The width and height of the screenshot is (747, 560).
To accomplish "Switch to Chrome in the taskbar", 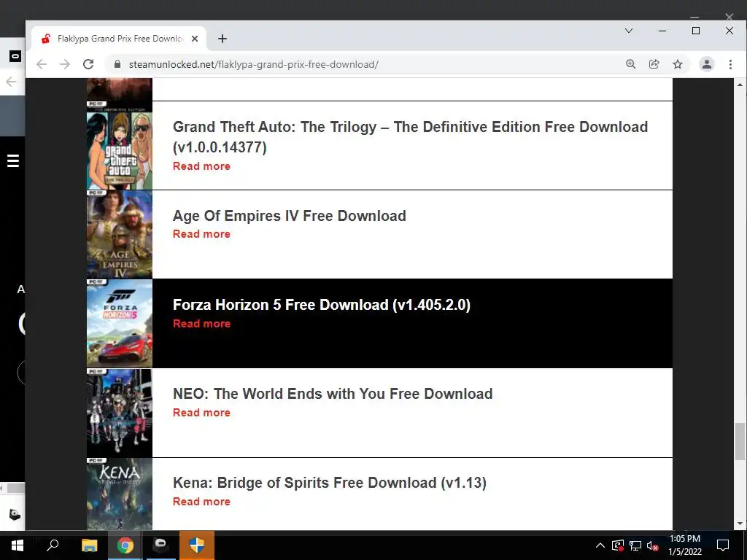I will (x=125, y=545).
